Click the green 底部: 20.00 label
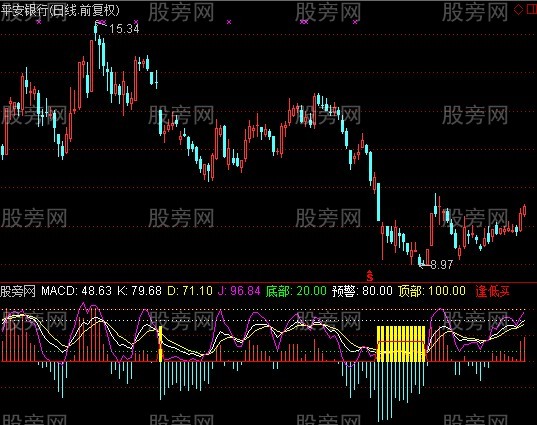 [x=296, y=291]
